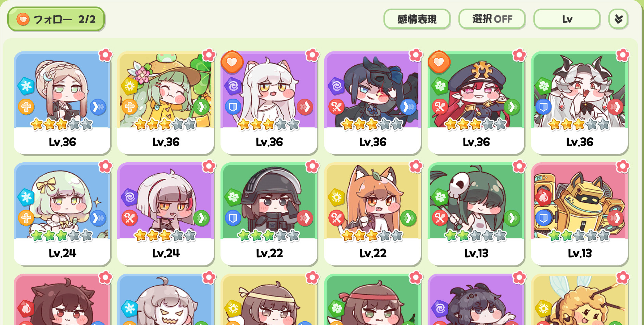
Task: Click pink flower badge on helmet soldier card
Action: coord(312,166)
